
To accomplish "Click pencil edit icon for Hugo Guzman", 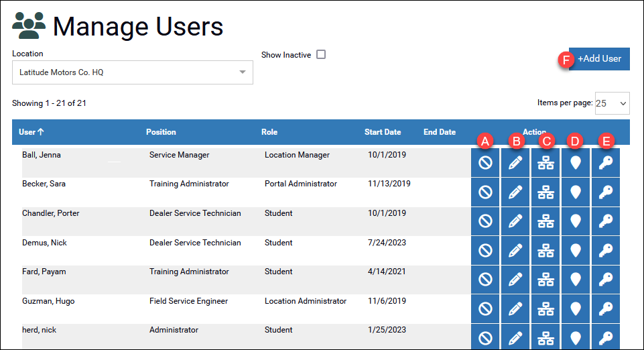I will coord(515,309).
